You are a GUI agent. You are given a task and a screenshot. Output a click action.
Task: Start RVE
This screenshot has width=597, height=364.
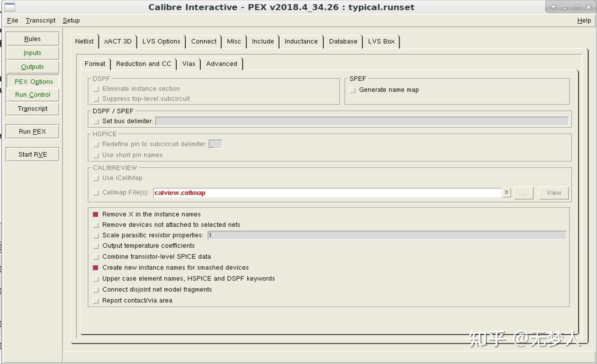[32, 154]
